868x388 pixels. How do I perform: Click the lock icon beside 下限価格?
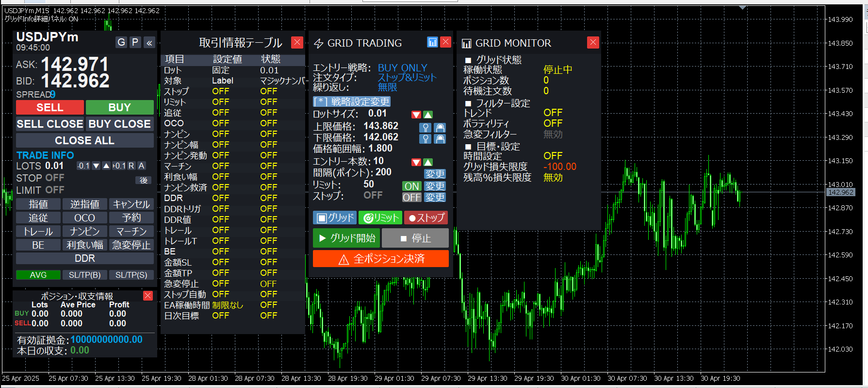coord(440,139)
